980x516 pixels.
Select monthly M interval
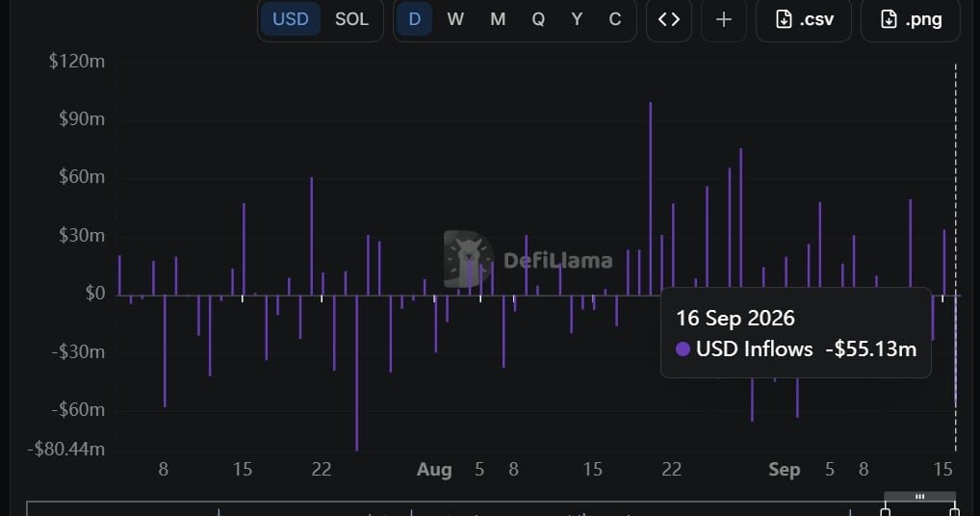coord(498,18)
